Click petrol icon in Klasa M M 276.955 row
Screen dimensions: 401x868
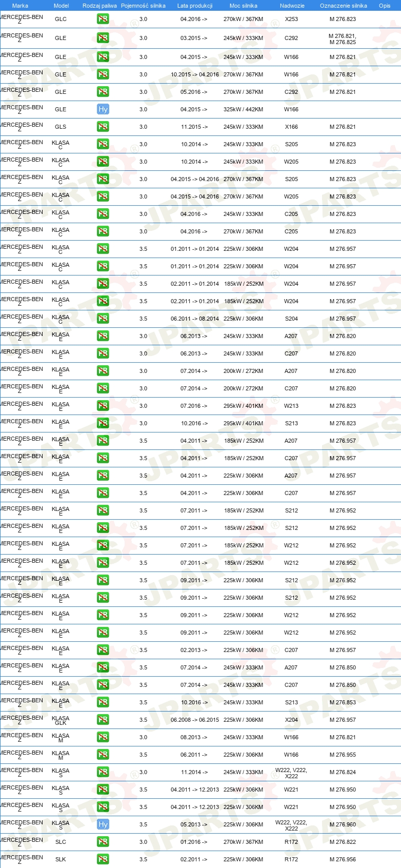tap(103, 755)
